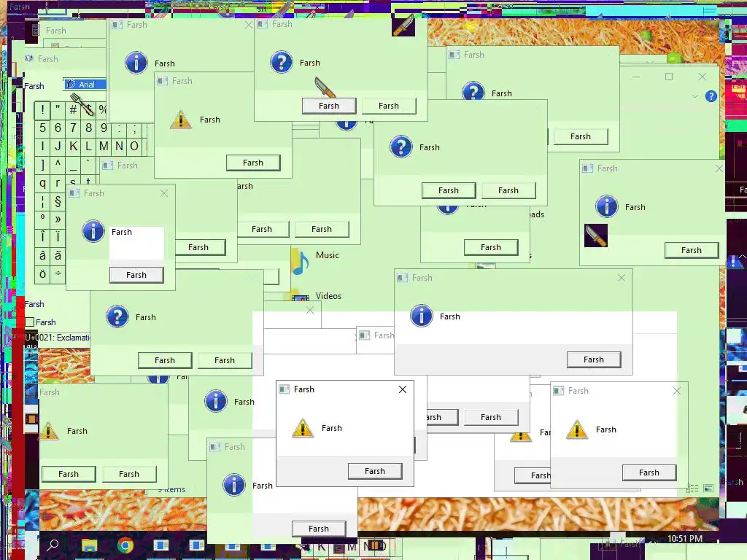Click Farsh button in the uppermost warning dialog
This screenshot has height=560, width=747.
[x=253, y=163]
